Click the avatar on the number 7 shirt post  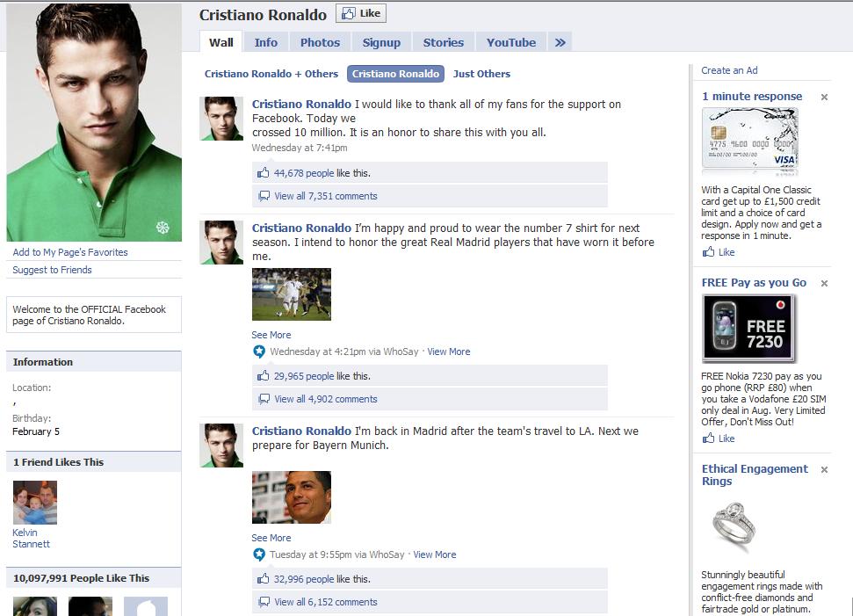(x=221, y=243)
